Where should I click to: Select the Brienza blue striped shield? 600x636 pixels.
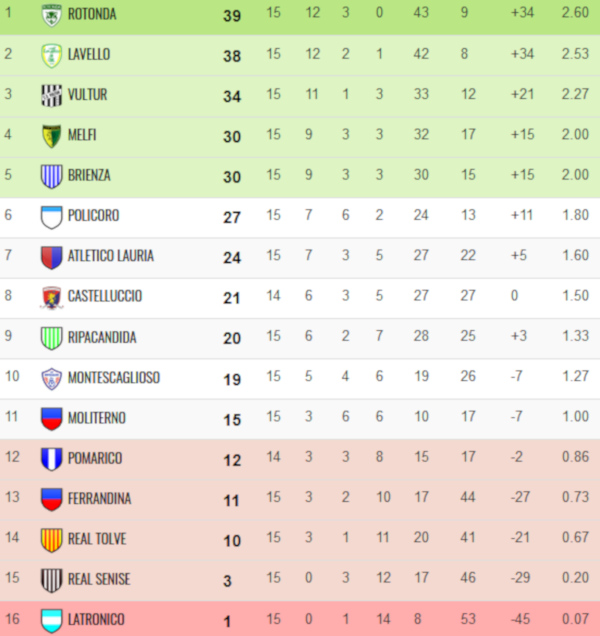point(52,176)
